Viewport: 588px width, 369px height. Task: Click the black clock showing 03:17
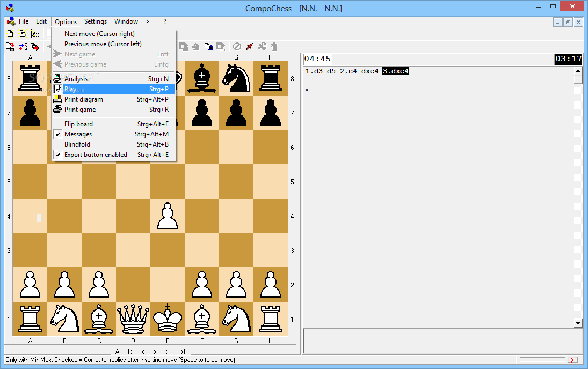pyautogui.click(x=569, y=59)
